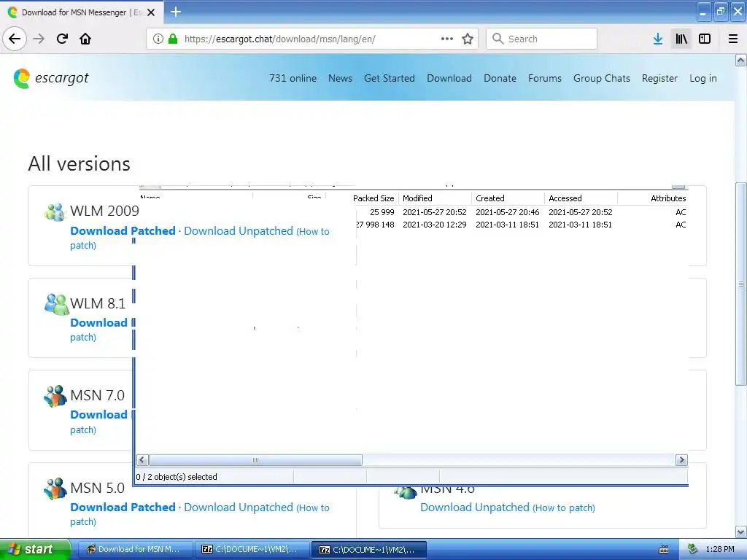Close the Download for MSN Messenger tab
The height and width of the screenshot is (560, 747).
tap(151, 12)
